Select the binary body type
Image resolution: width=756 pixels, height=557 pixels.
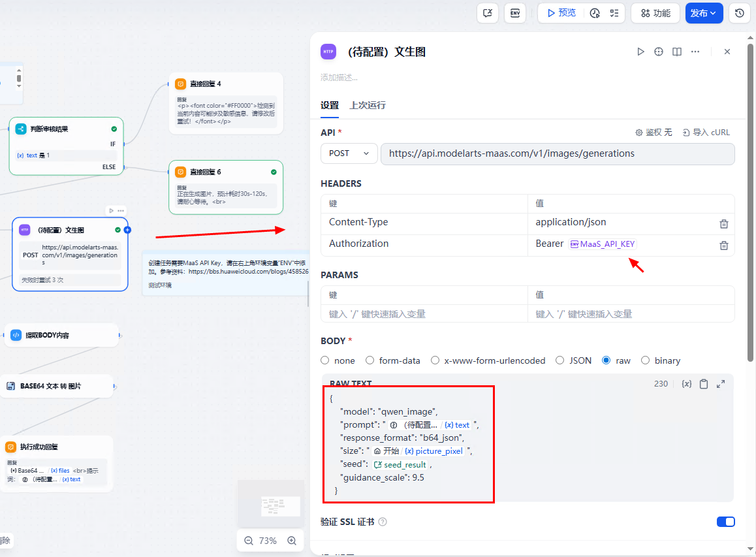(645, 360)
